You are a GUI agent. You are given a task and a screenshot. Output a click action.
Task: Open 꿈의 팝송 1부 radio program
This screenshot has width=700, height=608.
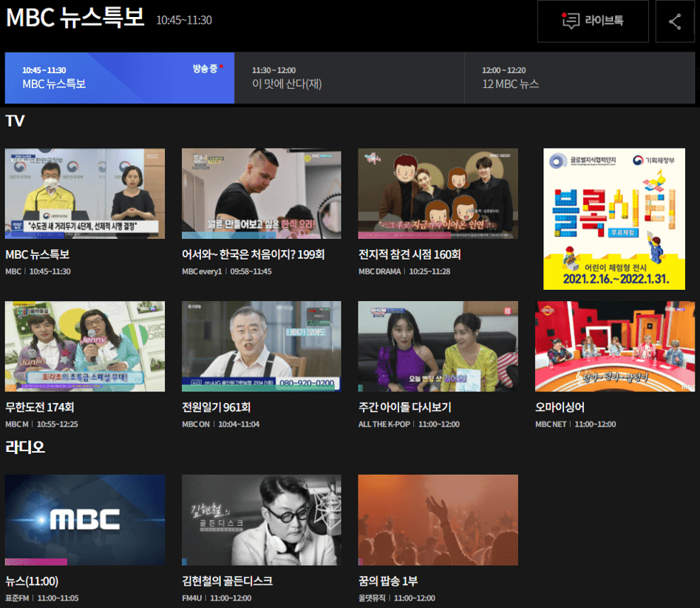(x=437, y=519)
